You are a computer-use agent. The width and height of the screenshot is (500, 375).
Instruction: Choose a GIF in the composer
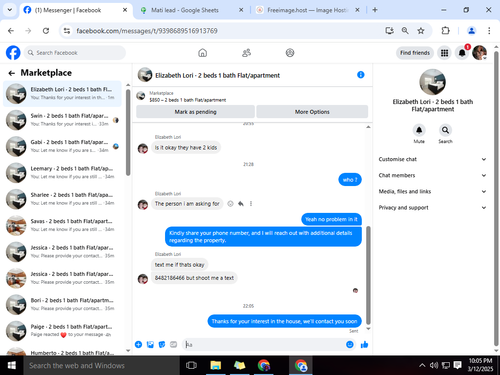click(174, 344)
